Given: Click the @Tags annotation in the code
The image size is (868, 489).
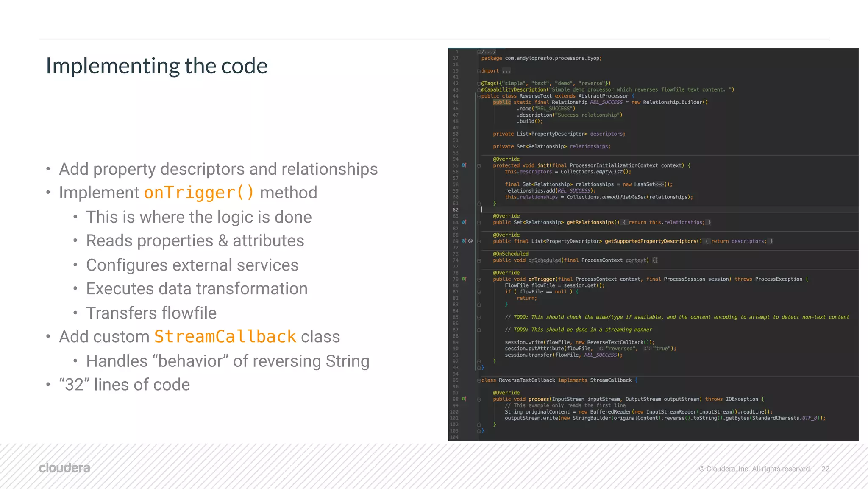Looking at the screenshot, I should [489, 84].
